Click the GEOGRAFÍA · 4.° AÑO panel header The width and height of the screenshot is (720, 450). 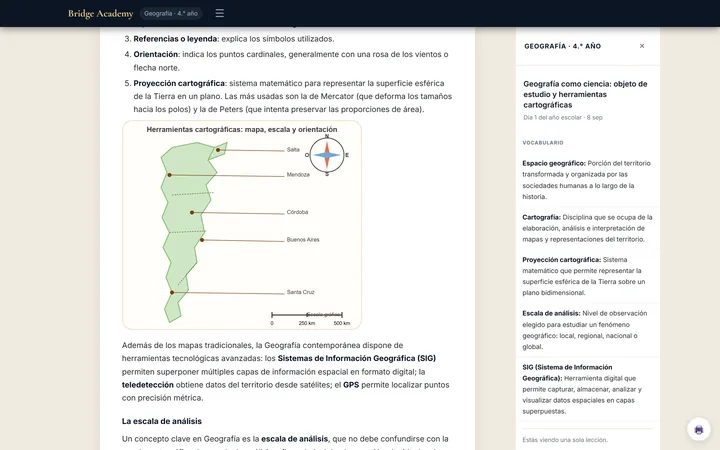(x=562, y=46)
